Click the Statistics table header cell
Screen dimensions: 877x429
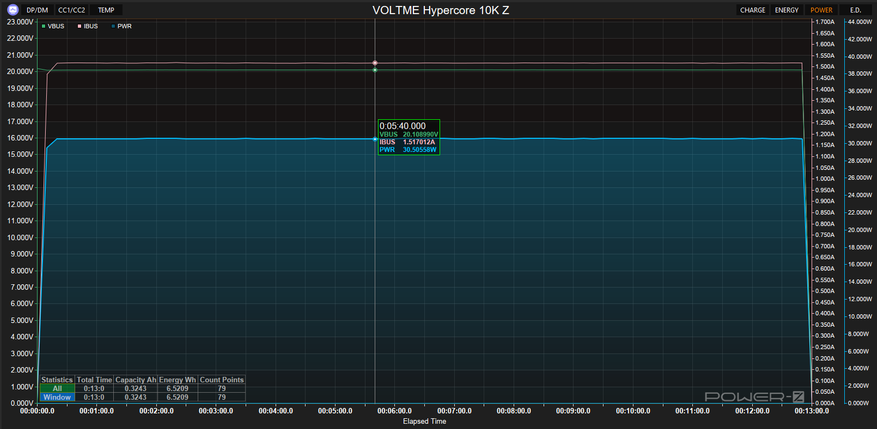coord(57,379)
